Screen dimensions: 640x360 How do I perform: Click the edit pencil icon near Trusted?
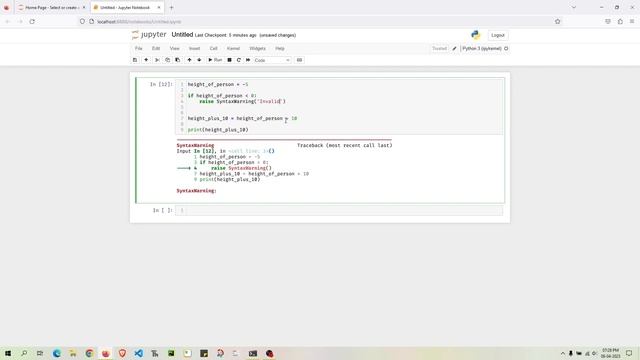(454, 49)
